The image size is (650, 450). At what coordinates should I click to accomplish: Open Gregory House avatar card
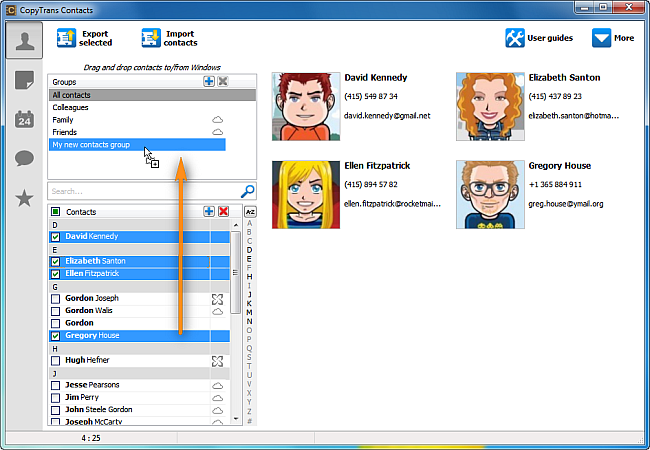click(490, 195)
